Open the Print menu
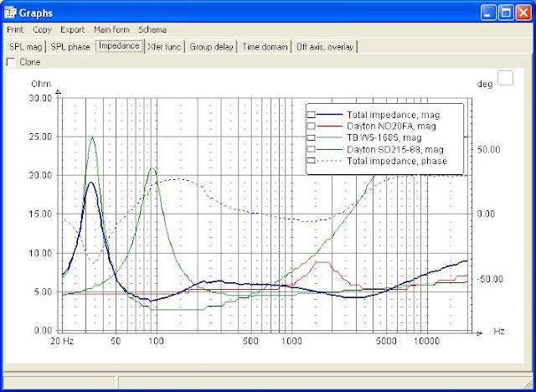This screenshot has width=536, height=392. tap(15, 29)
